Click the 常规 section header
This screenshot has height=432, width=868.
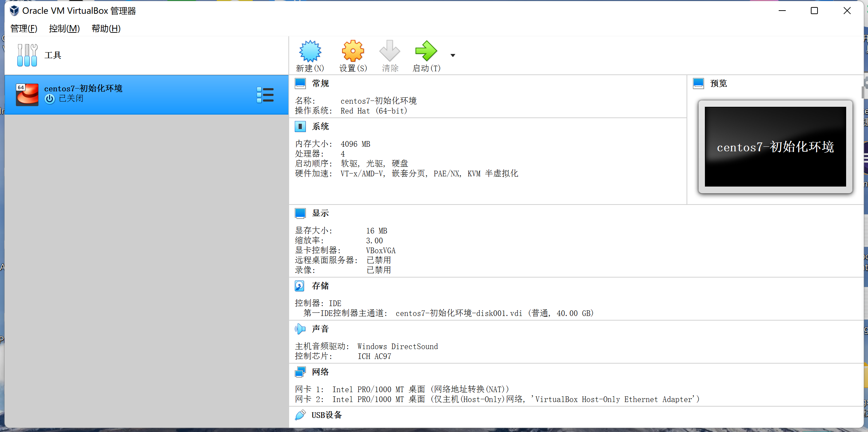click(320, 84)
